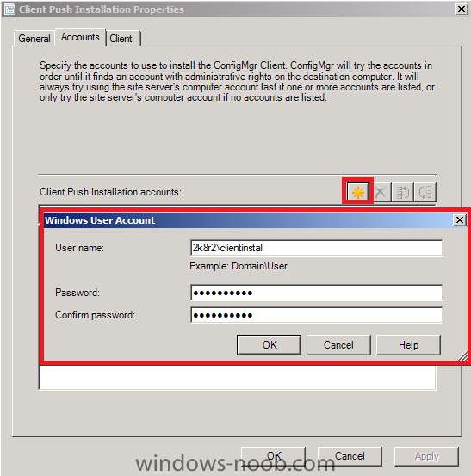Click the Move account down icon
Screen dimensions: 471x476
click(x=425, y=192)
